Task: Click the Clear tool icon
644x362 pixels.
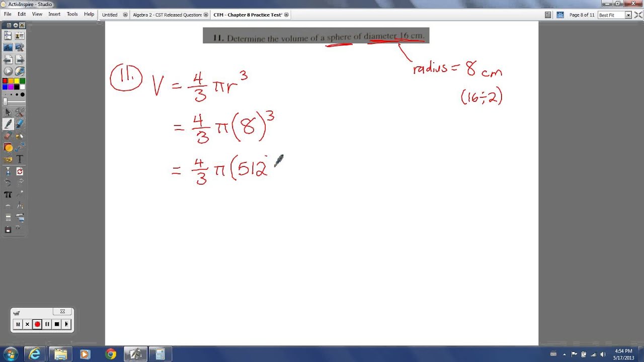Action: click(8, 171)
